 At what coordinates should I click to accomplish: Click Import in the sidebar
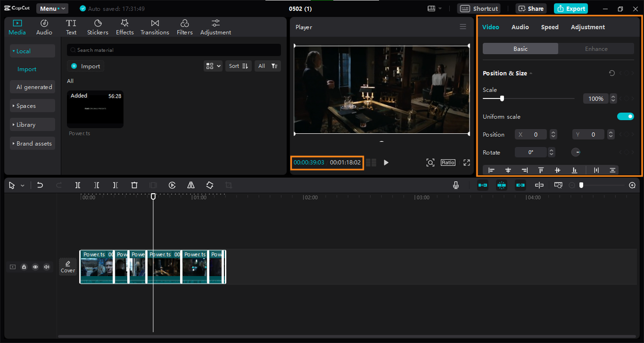tap(27, 69)
